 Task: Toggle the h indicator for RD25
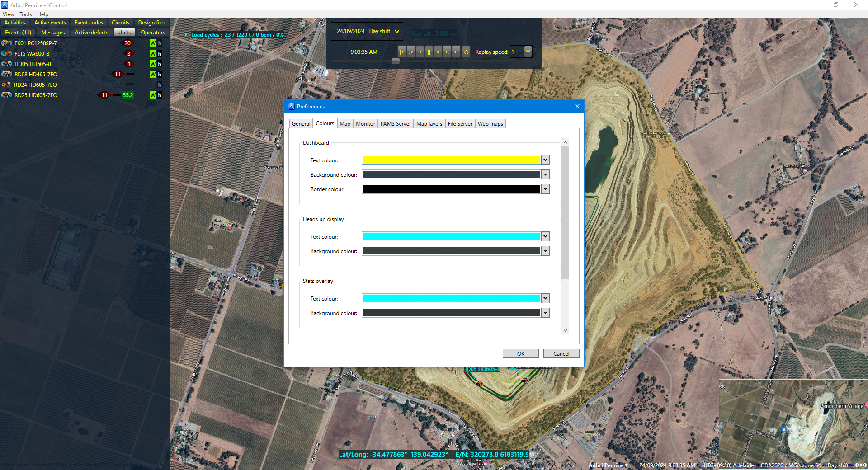pyautogui.click(x=160, y=95)
